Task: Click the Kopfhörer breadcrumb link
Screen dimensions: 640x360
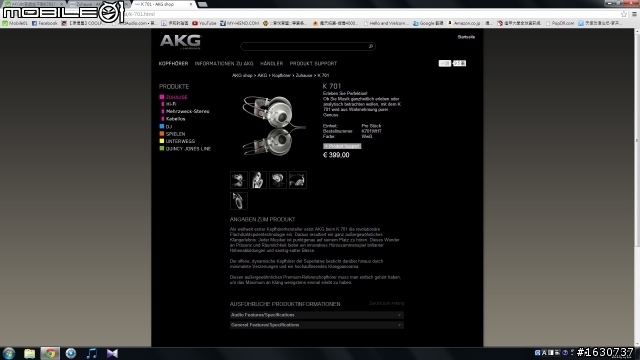Action: [x=281, y=76]
